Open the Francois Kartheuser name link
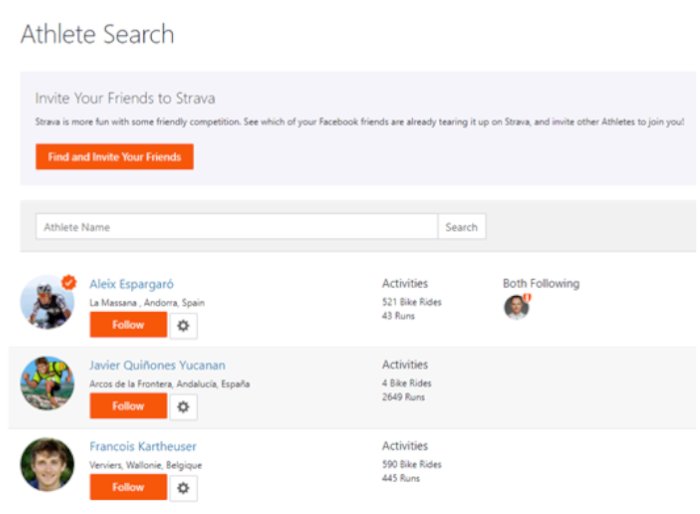The image size is (700, 514). pos(143,446)
